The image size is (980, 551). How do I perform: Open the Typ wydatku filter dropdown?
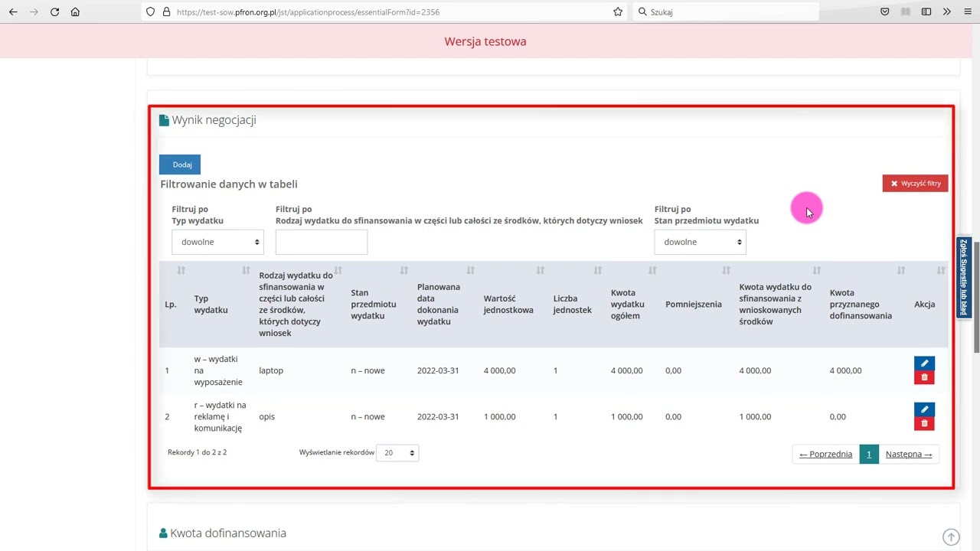[x=217, y=242]
